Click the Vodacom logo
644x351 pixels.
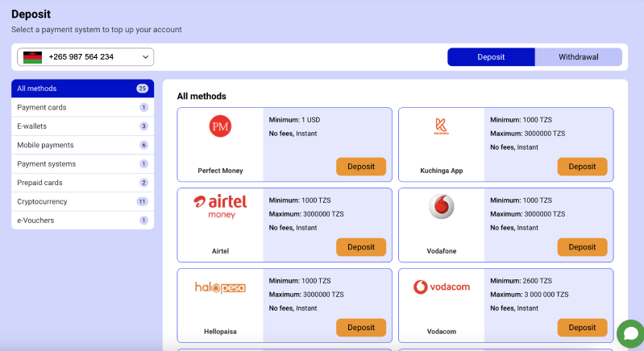pyautogui.click(x=442, y=287)
